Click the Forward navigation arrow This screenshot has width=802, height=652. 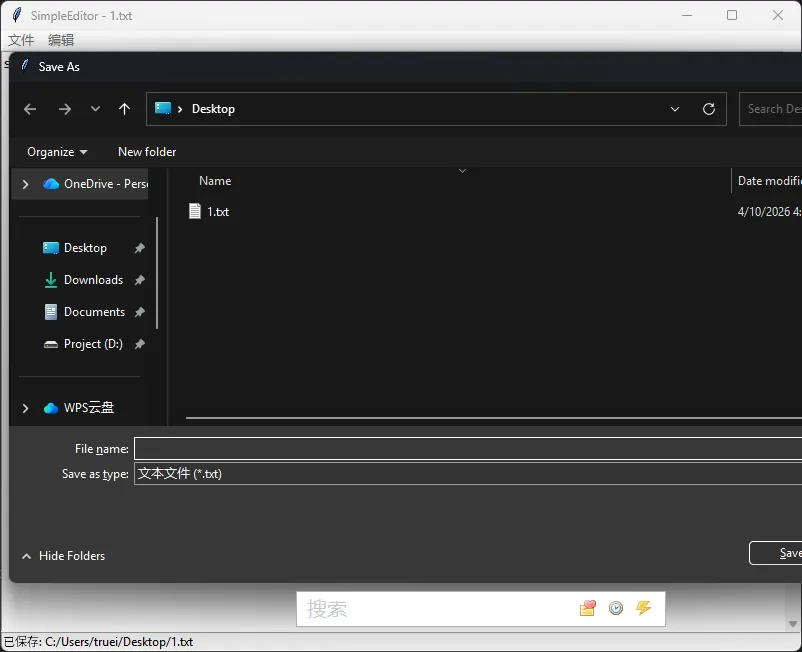[64, 109]
